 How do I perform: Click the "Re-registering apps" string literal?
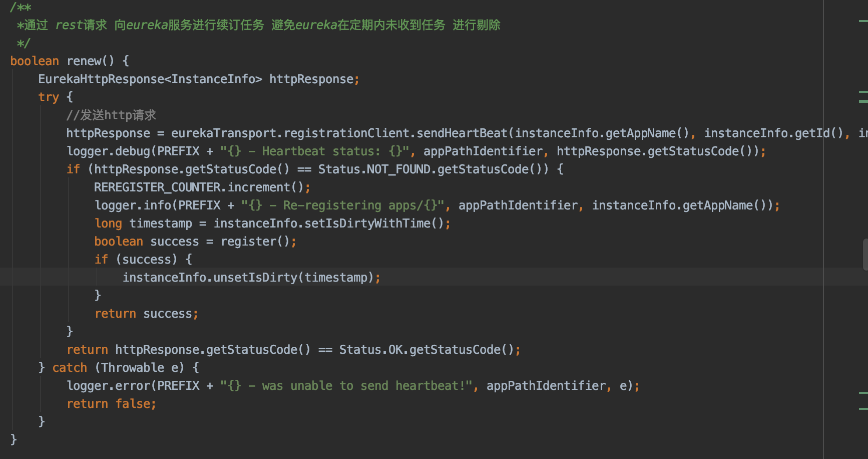(343, 205)
